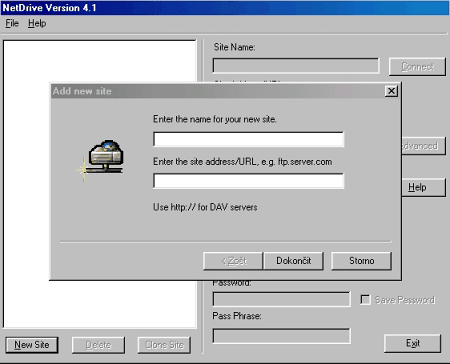Screen dimensions: 450x364
Task: Click the site address/URL input field
Action: [x=248, y=181]
